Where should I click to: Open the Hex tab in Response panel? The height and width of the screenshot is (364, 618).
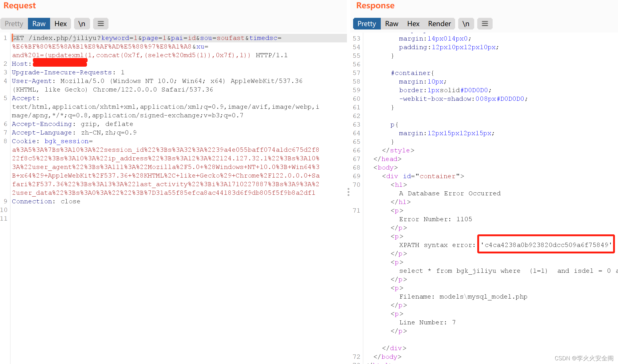coord(413,24)
